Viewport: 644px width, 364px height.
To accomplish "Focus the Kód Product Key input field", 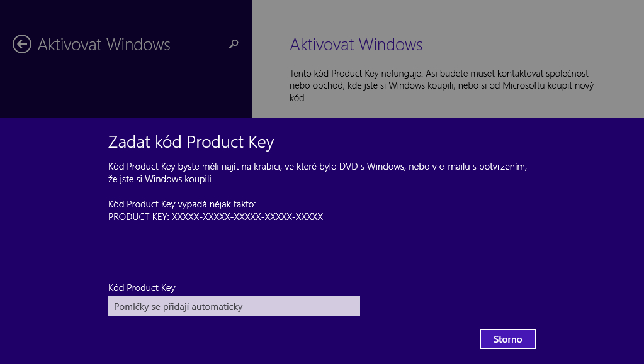I will coord(234,306).
